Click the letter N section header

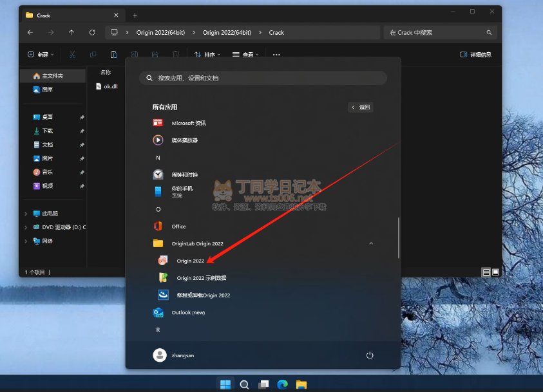coord(158,158)
